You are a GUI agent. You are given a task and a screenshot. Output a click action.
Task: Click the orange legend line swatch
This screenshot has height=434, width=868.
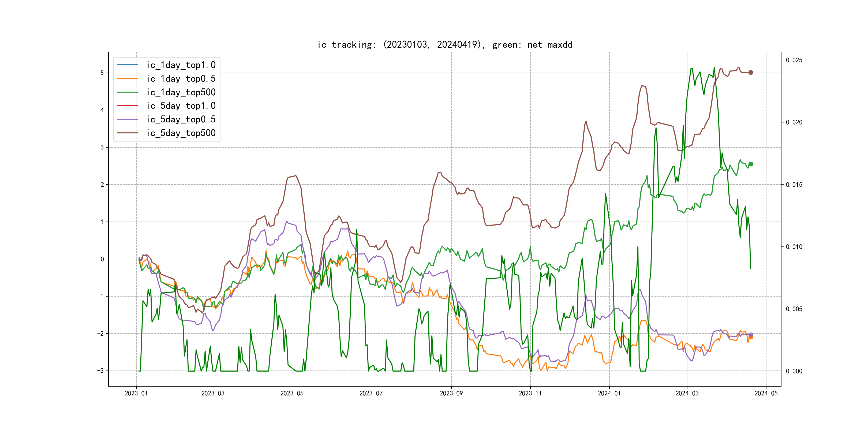127,78
